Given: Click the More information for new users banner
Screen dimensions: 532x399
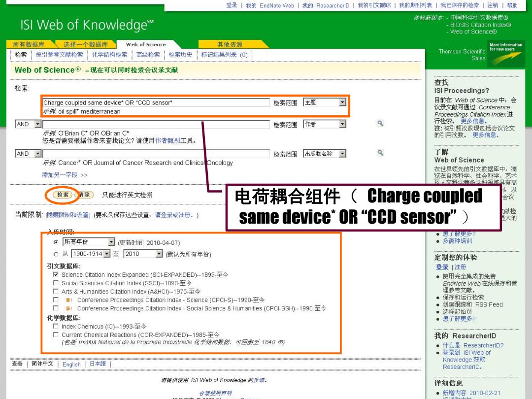Looking at the screenshot, I should (x=505, y=54).
